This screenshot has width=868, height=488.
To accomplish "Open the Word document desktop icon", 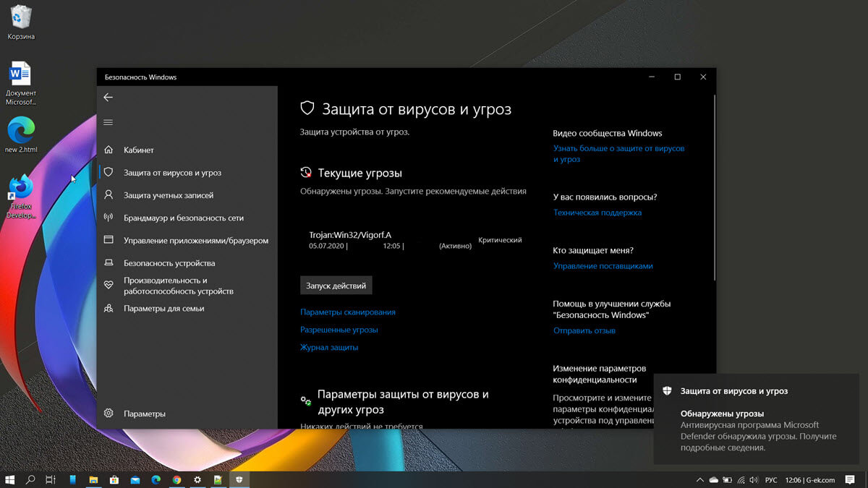I will click(21, 83).
